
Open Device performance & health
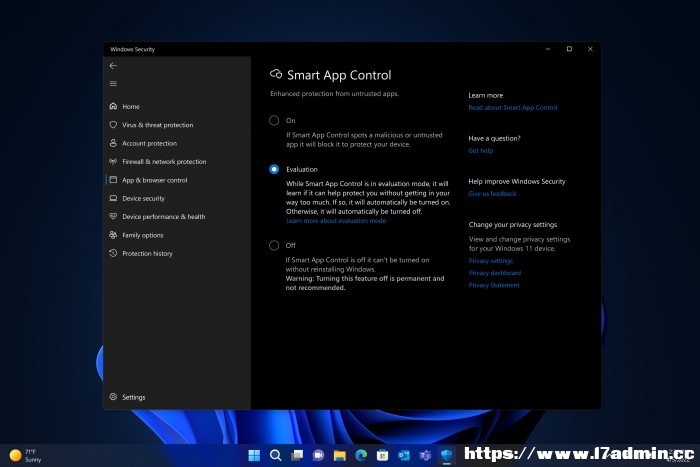point(163,217)
